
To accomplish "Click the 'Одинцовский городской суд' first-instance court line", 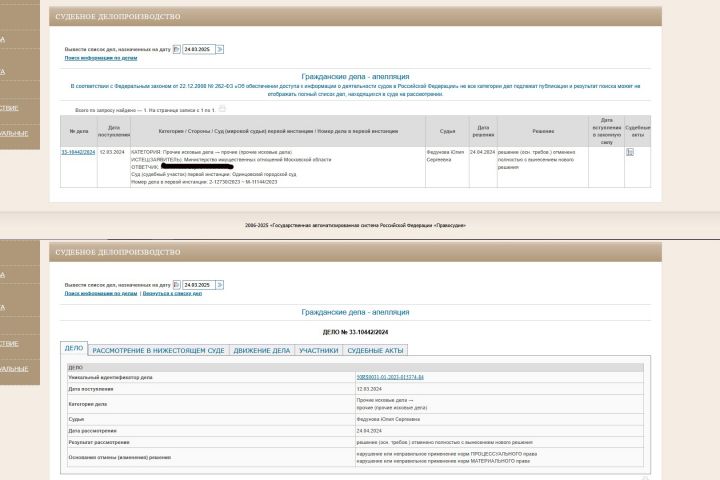I will pos(214,175).
